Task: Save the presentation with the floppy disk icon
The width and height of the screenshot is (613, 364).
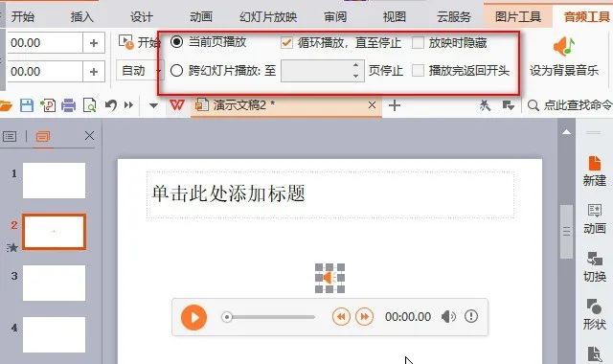Action: 27,105
